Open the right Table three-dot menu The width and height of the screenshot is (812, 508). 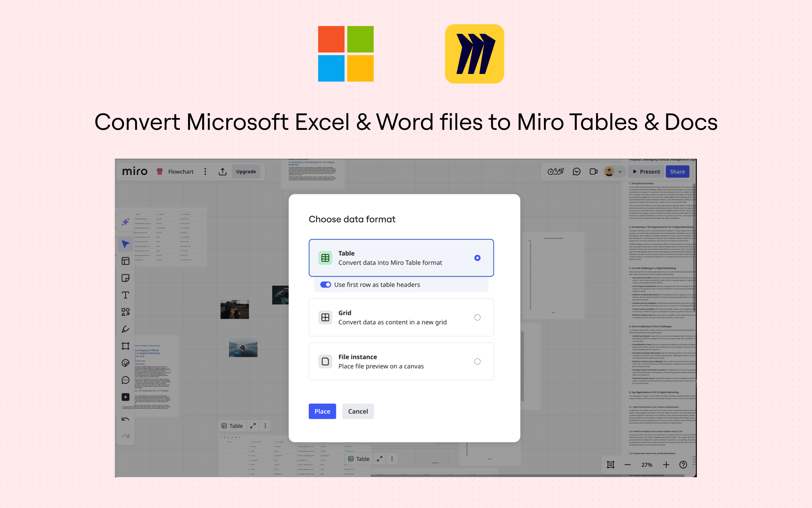(392, 458)
